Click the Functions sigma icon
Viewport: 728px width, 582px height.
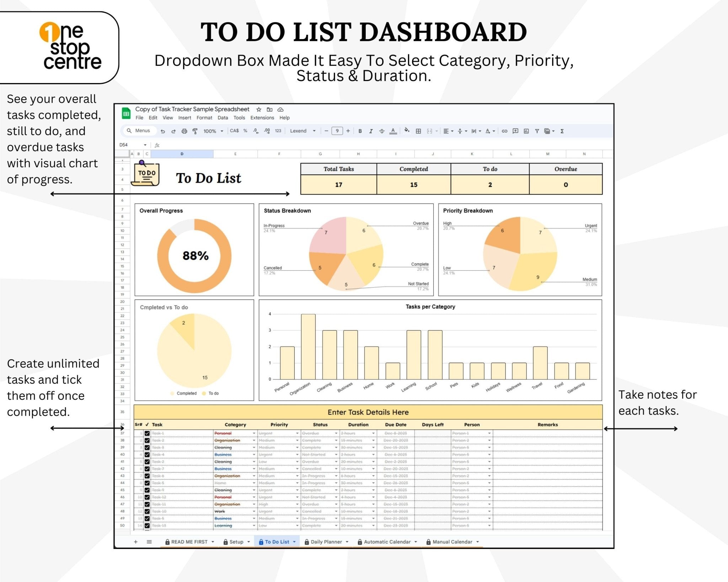click(562, 131)
